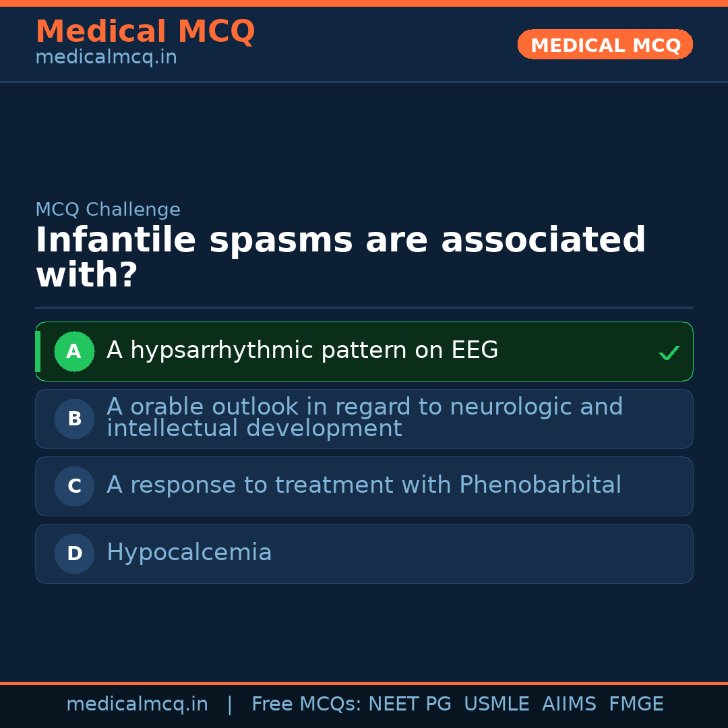Viewport: 728px width, 728px height.
Task: Open medicalmcq.in link under the header title
Action: [x=106, y=58]
